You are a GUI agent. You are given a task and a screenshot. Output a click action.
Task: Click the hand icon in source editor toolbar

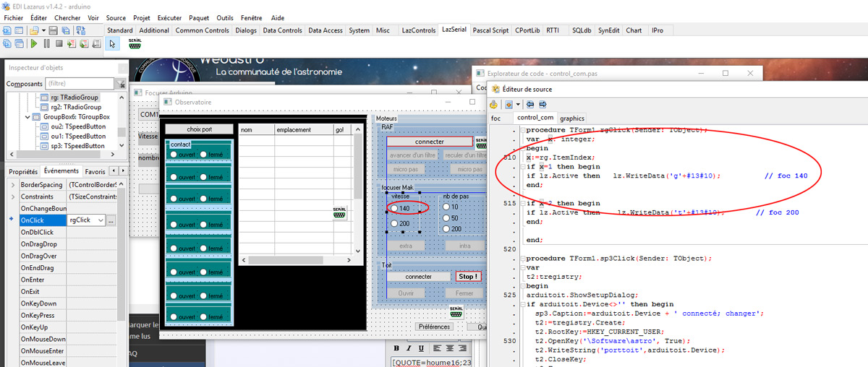494,104
